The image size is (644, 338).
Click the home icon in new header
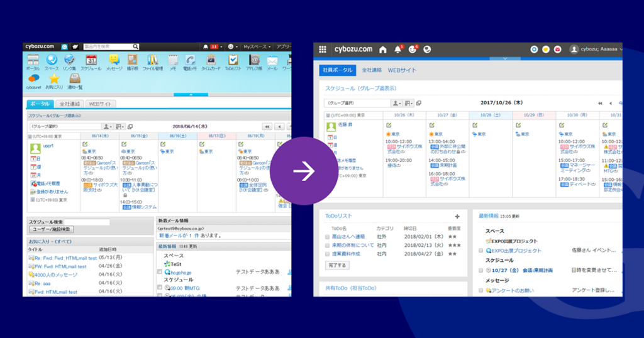tap(383, 50)
